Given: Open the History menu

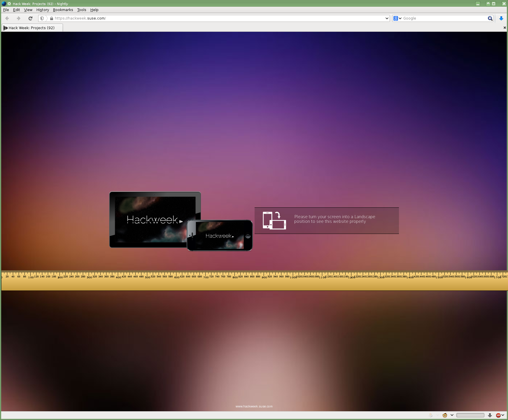Looking at the screenshot, I should click(43, 10).
